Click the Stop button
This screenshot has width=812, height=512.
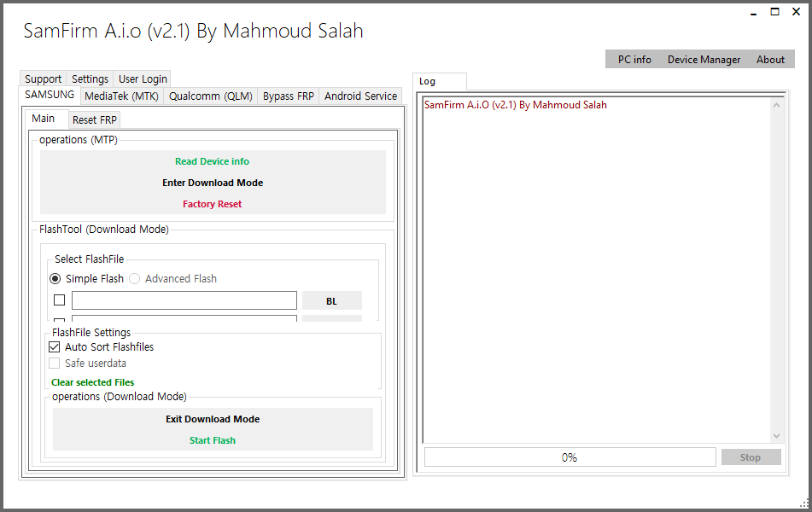[751, 457]
